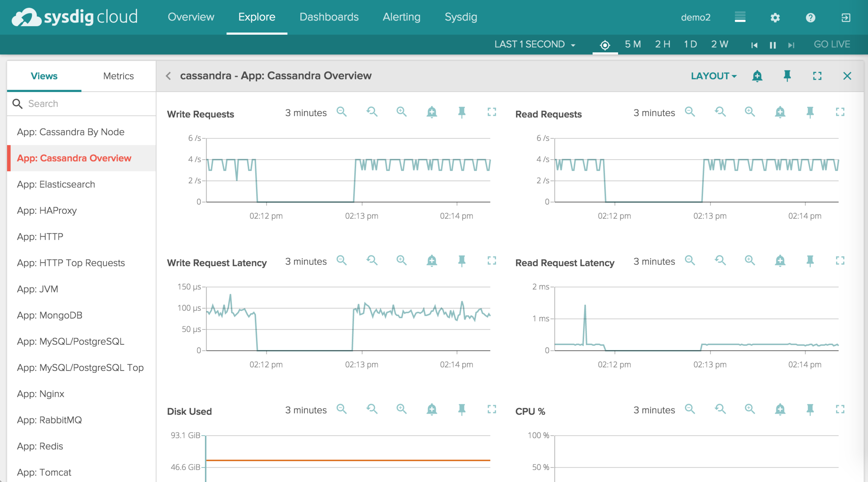The width and height of the screenshot is (868, 482).
Task: Expand Read Requests panel to fullscreen
Action: tap(840, 112)
